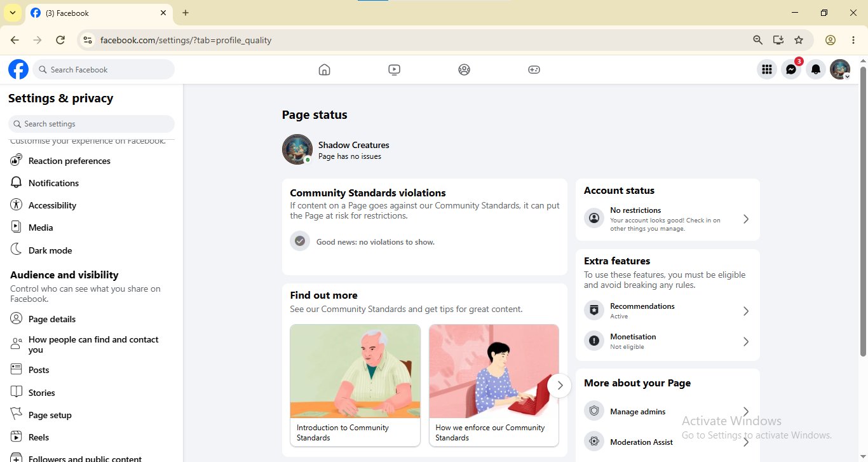Viewport: 868px width, 462px height.
Task: Click the Accessibility sidebar icon
Action: coord(17,205)
